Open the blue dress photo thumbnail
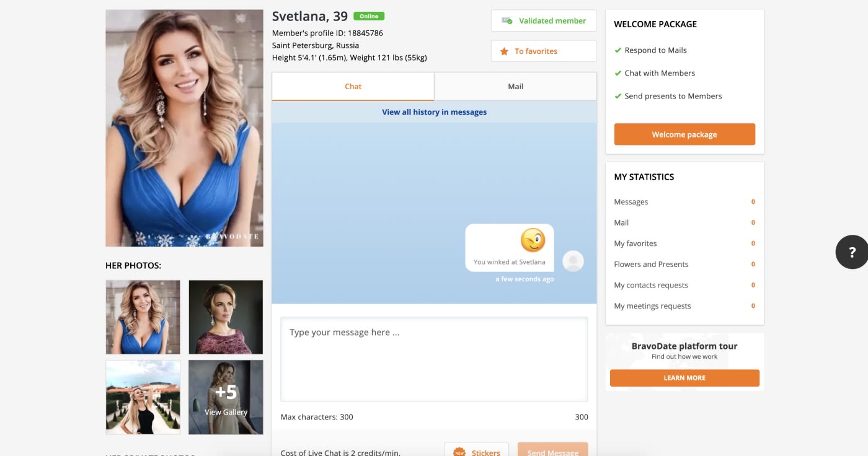 [x=143, y=317]
